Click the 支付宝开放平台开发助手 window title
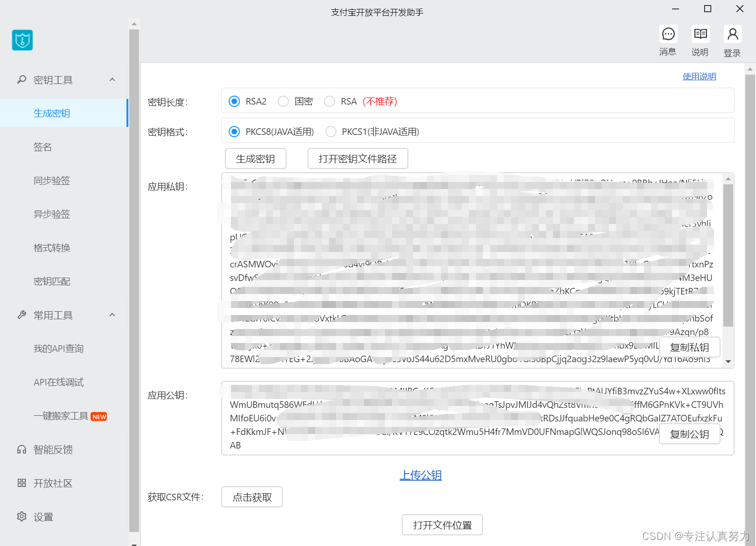Viewport: 756px width, 546px height. pyautogui.click(x=377, y=13)
